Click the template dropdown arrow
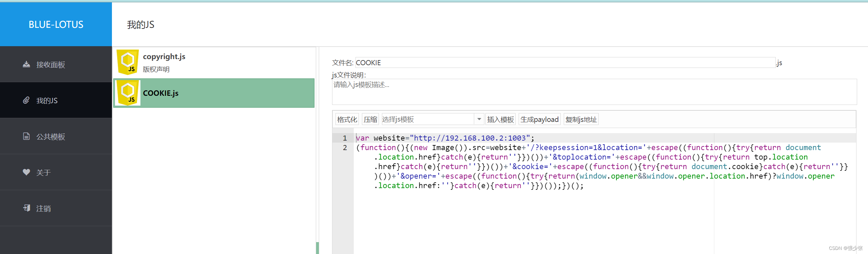 pyautogui.click(x=479, y=119)
